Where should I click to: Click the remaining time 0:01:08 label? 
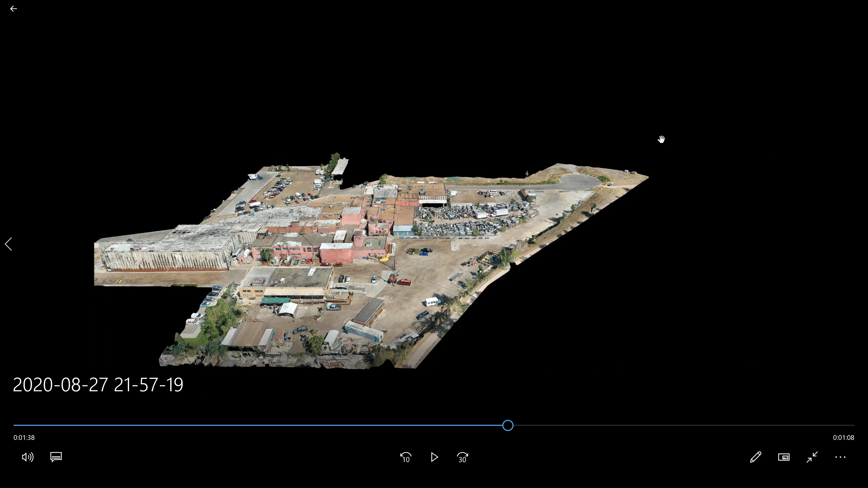843,437
